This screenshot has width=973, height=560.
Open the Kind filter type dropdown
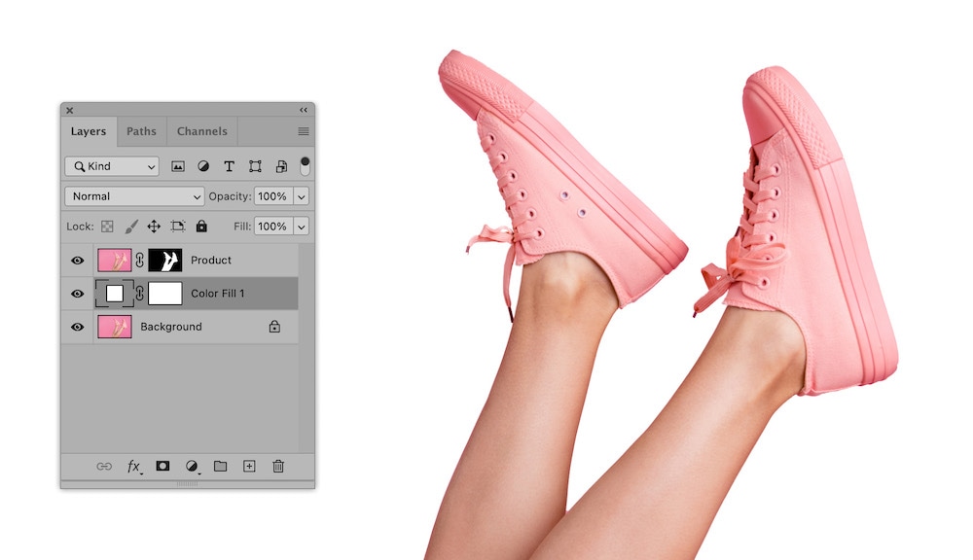click(111, 166)
